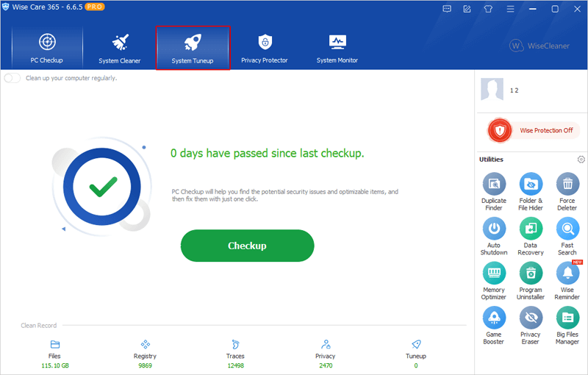
Task: Toggle Clean up your computer regularly switch
Action: point(12,78)
